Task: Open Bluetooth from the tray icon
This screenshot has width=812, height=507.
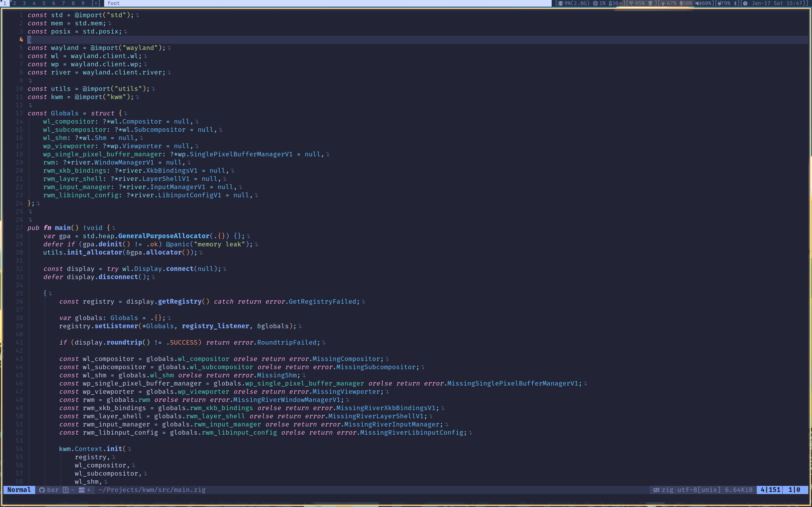Action: click(x=736, y=4)
